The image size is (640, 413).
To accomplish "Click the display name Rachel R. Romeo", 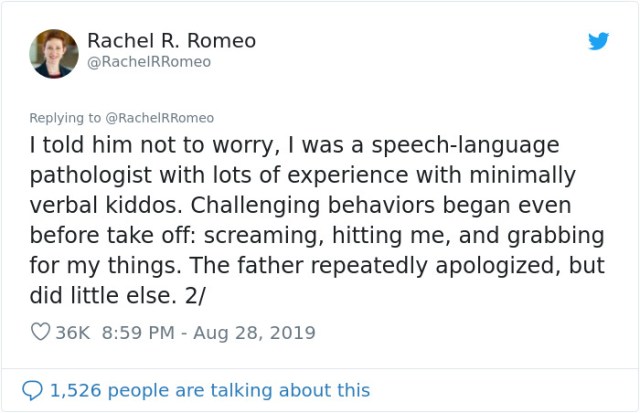I will [x=171, y=41].
